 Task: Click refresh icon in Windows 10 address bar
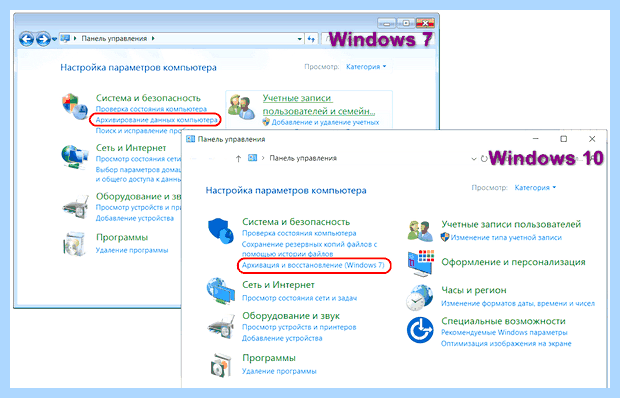[x=484, y=158]
